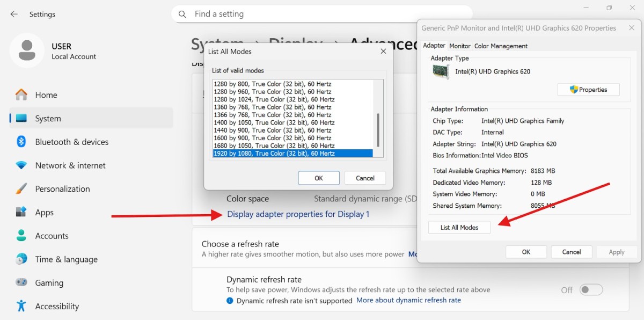644x320 pixels.
Task: Open the Color Management tab
Action: [500, 46]
